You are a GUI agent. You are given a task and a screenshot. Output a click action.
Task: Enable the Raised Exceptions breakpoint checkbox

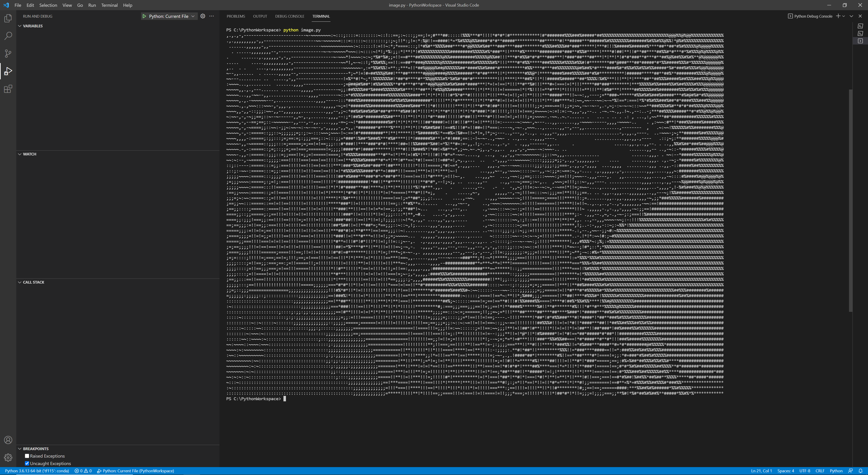click(x=27, y=456)
